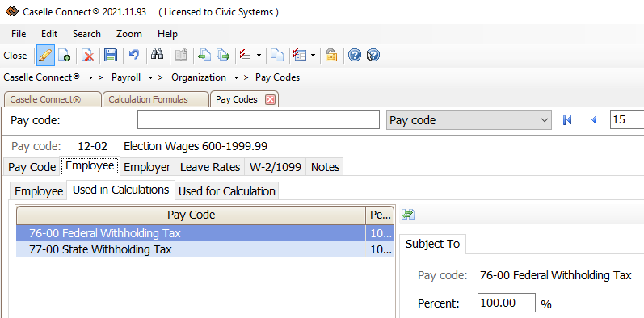Screen dimensions: 644x318
Task: Go to previous record triangle icon
Action: 593,120
